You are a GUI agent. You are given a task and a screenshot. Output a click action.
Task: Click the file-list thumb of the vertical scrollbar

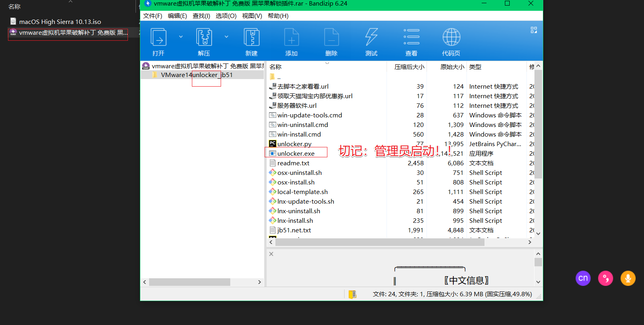[538, 124]
